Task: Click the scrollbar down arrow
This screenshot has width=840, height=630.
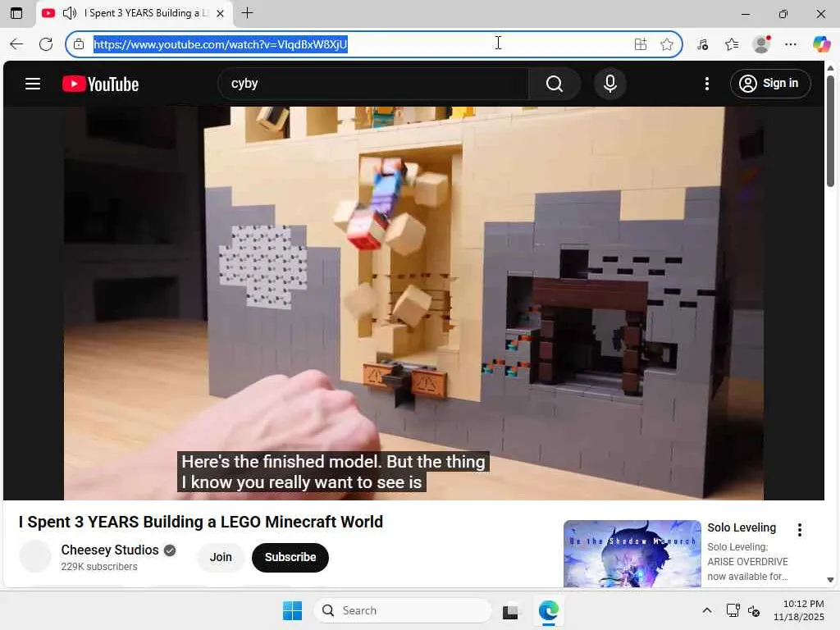Action: [830, 580]
